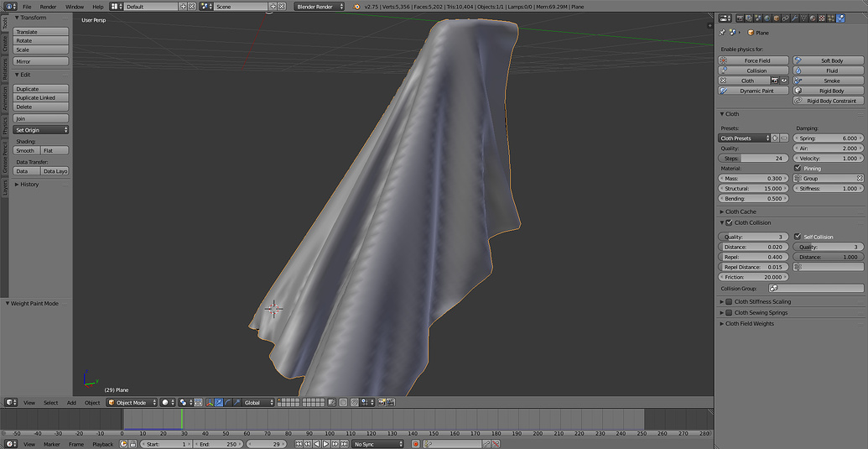This screenshot has width=868, height=449.
Task: Lock time to other windows padlock icon
Action: (x=133, y=443)
